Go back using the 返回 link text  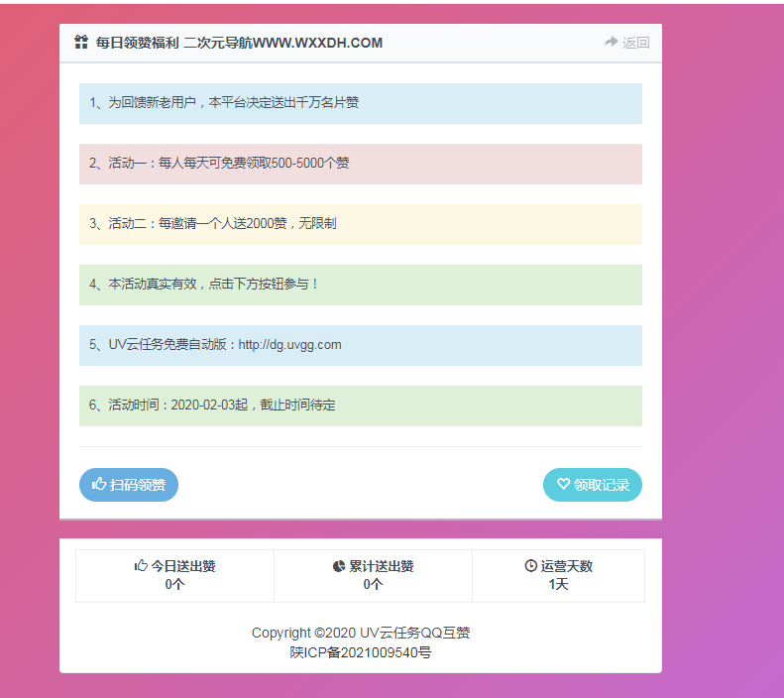click(636, 43)
